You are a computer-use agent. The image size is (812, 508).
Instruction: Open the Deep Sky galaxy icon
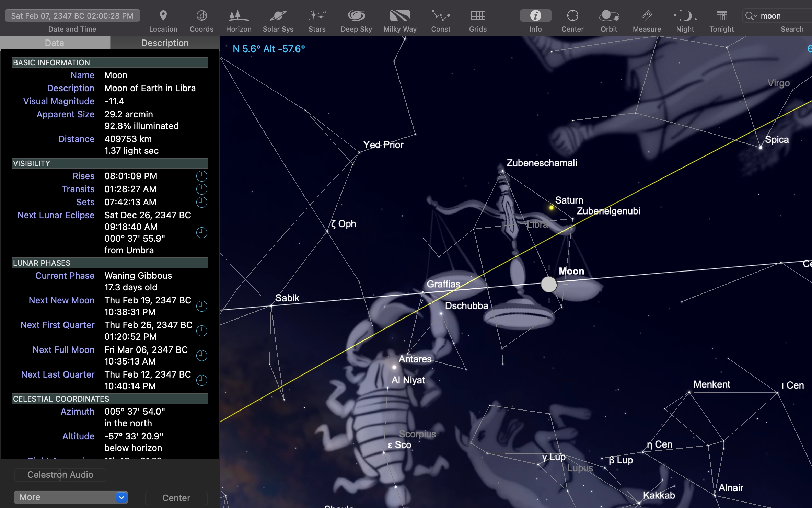tap(356, 16)
